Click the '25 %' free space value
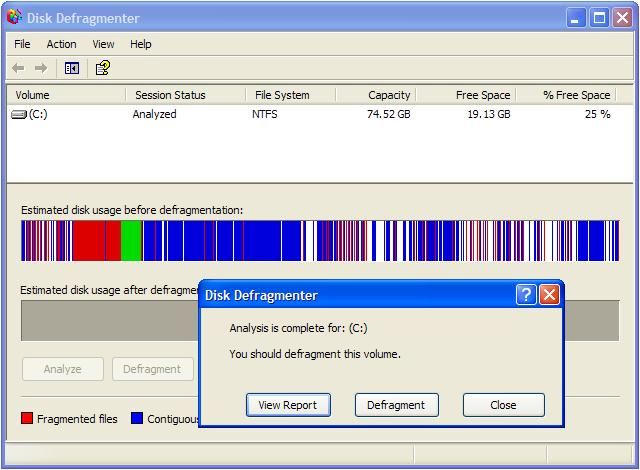 pyautogui.click(x=598, y=114)
